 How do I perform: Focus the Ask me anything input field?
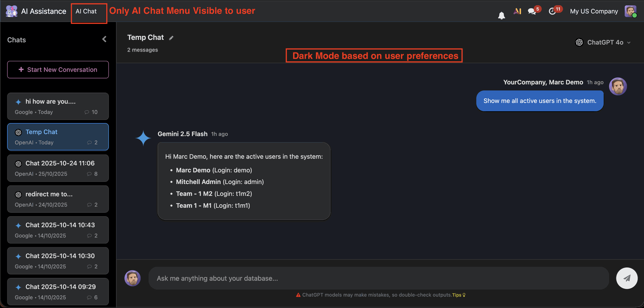click(378, 278)
